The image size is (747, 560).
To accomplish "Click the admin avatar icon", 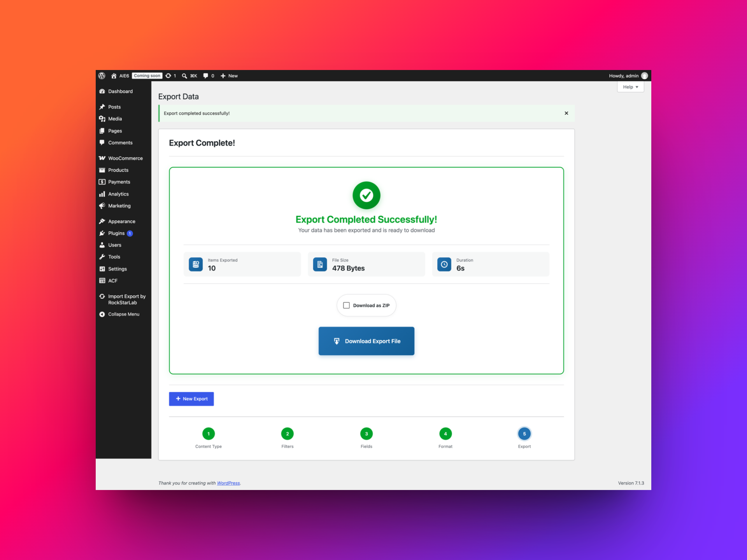I will (644, 76).
